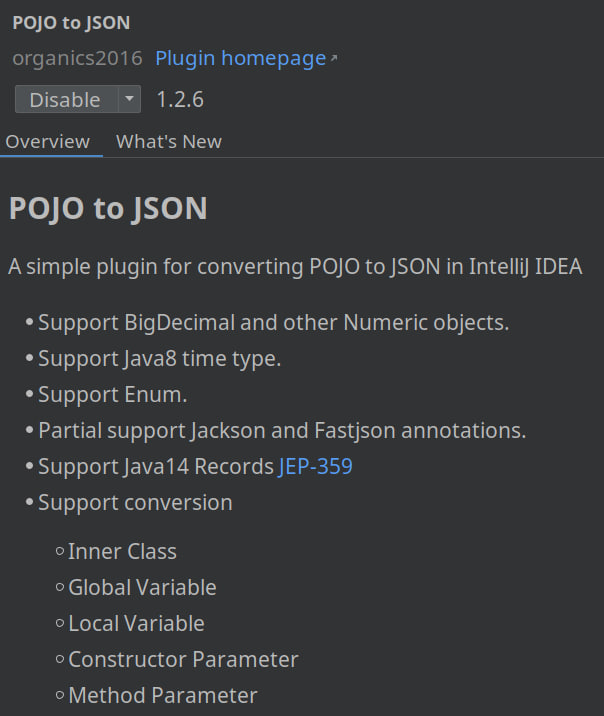
Task: Click the plugin description sentence
Action: click(x=295, y=267)
